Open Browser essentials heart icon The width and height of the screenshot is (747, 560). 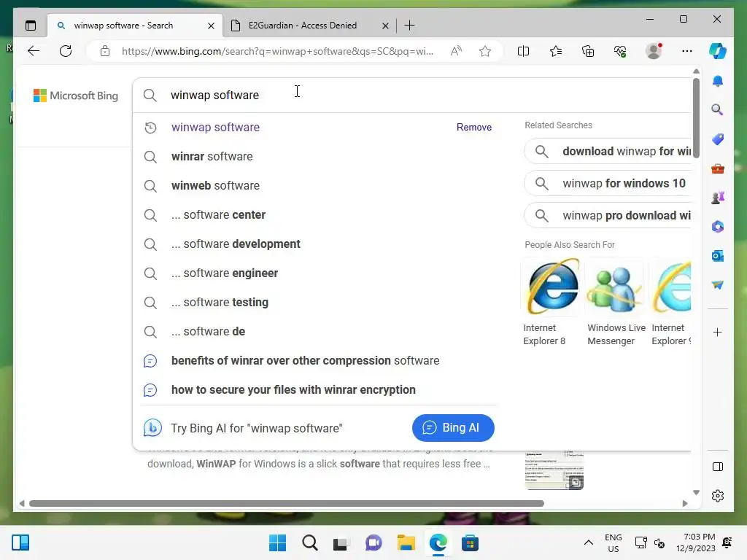[x=620, y=51]
